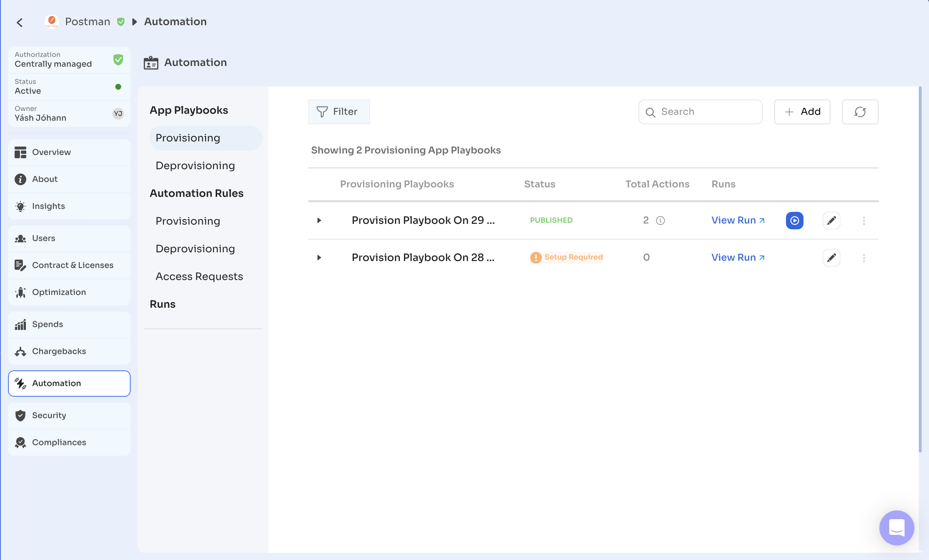This screenshot has height=560, width=929.
Task: Select Provisioning under Automation Rules
Action: click(x=188, y=221)
